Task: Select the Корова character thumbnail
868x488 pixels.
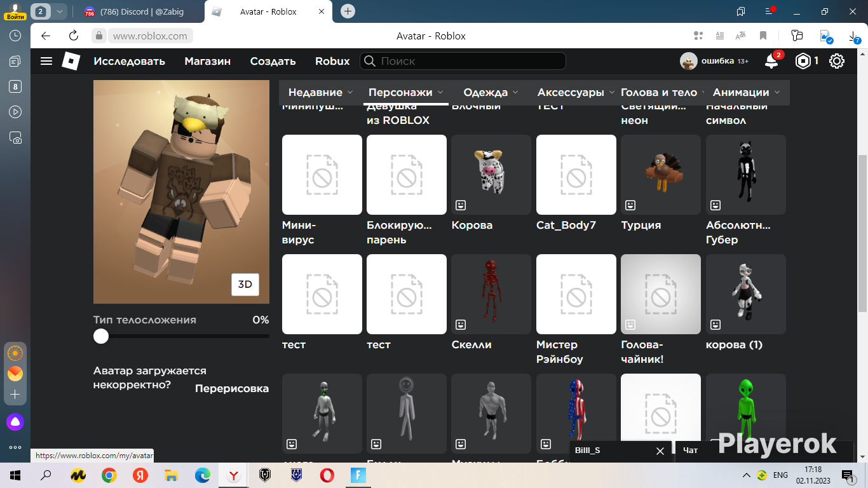Action: [x=491, y=175]
